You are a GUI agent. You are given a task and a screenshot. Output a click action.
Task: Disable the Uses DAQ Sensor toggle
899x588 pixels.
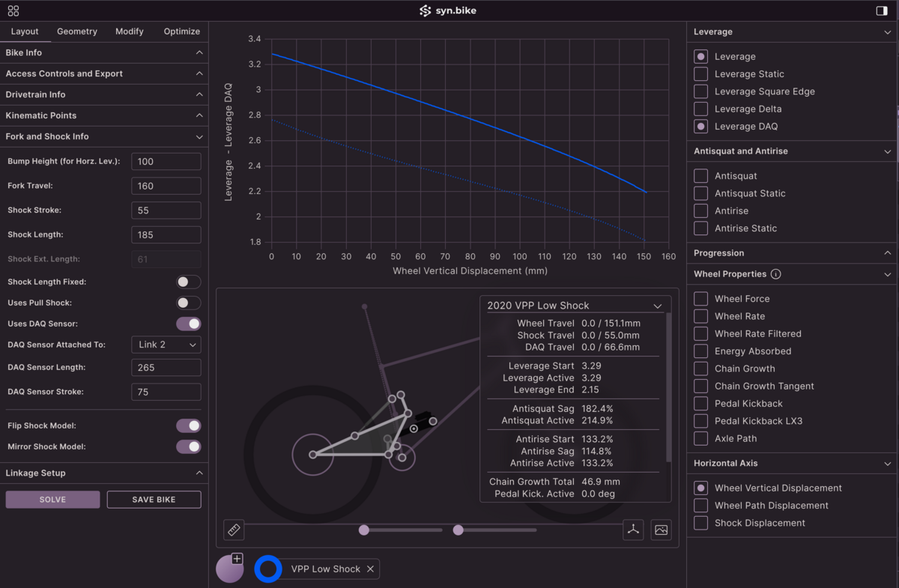188,324
